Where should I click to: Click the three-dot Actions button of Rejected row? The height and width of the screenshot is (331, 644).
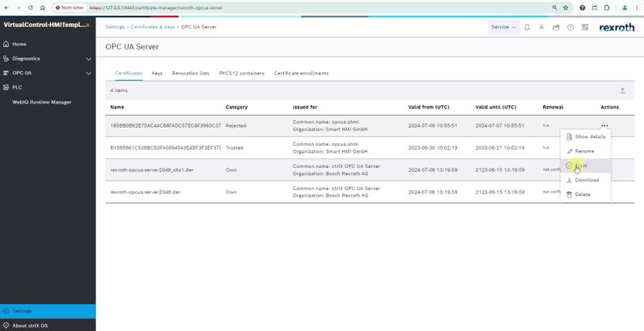coord(604,126)
